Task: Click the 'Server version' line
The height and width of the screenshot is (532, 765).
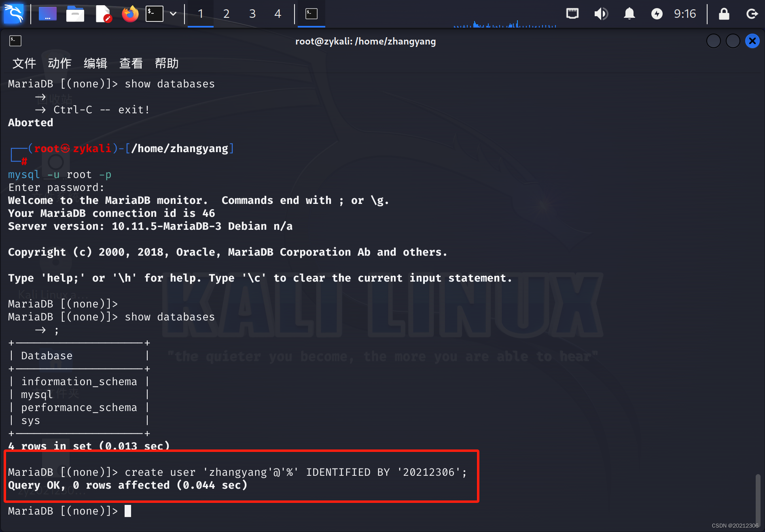Action: (x=150, y=226)
